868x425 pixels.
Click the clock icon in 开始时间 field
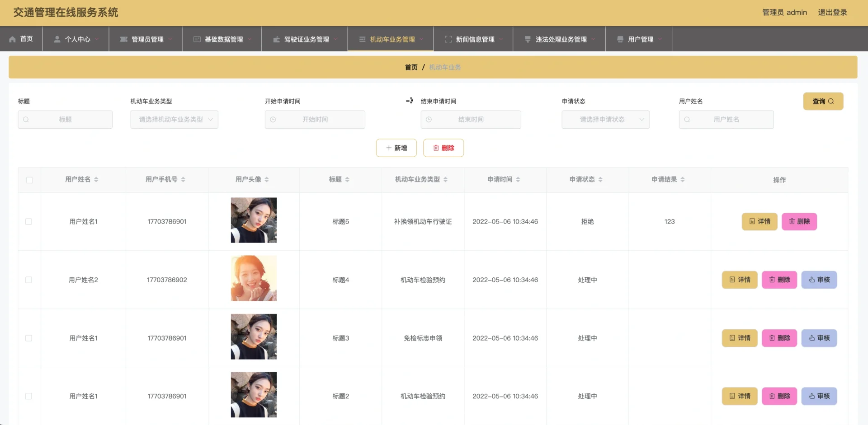(x=273, y=120)
